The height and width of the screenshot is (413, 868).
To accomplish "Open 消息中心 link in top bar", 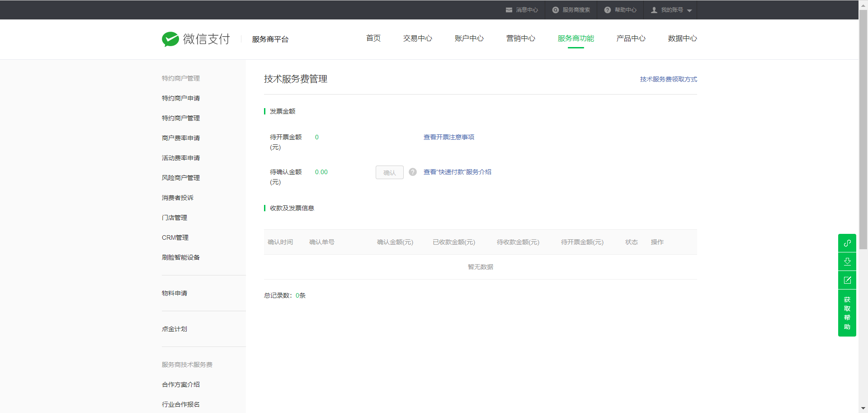I will click(x=527, y=10).
